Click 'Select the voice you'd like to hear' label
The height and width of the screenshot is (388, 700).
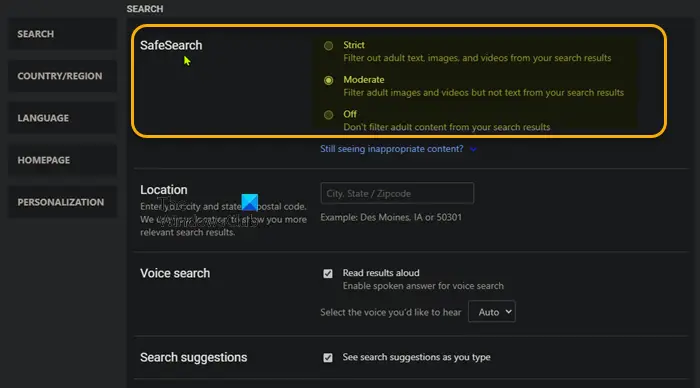pos(391,312)
